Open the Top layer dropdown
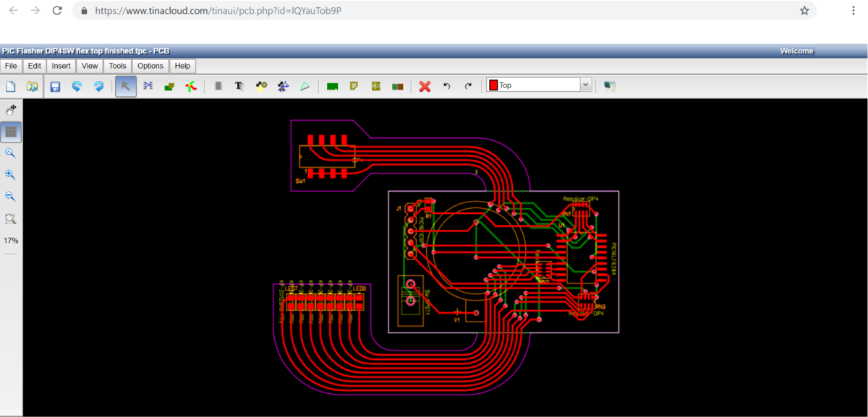The height and width of the screenshot is (417, 868). [586, 85]
